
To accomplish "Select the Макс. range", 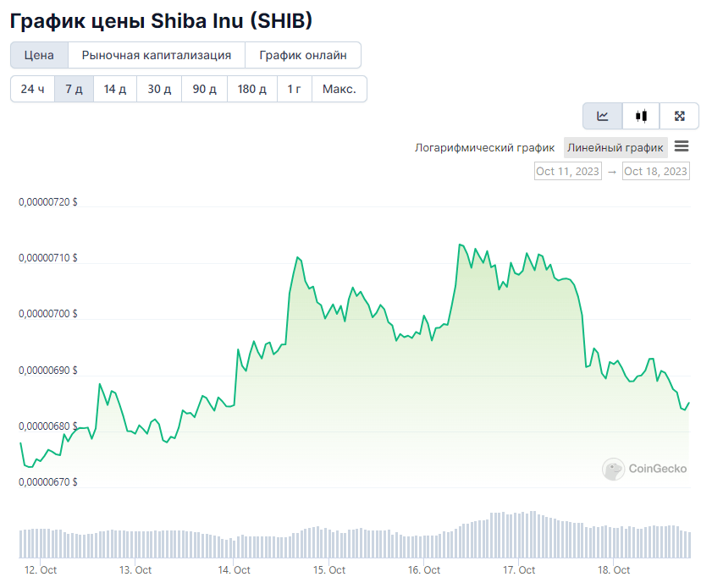I will (339, 89).
